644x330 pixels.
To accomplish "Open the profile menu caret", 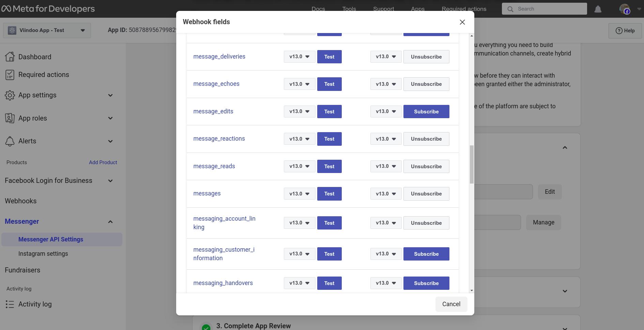I will coord(639,9).
